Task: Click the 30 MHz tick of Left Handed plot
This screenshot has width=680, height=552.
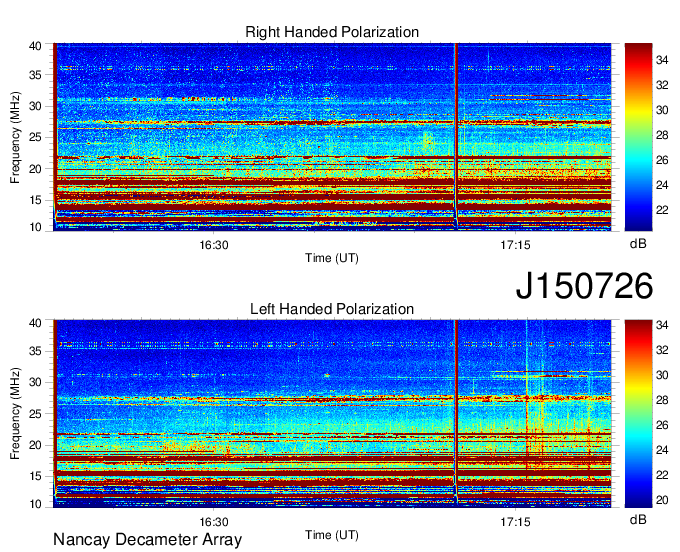Action: click(x=35, y=382)
